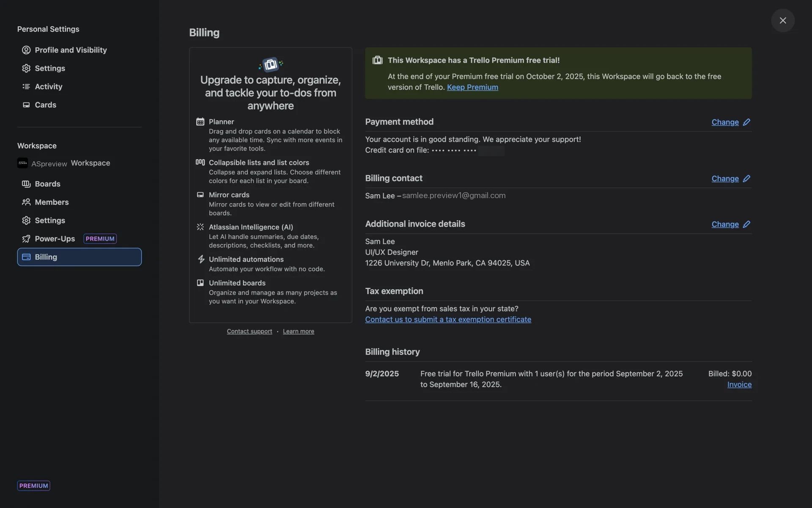Open the 9/2/2025 Invoice link
The image size is (812, 508).
pyautogui.click(x=739, y=384)
